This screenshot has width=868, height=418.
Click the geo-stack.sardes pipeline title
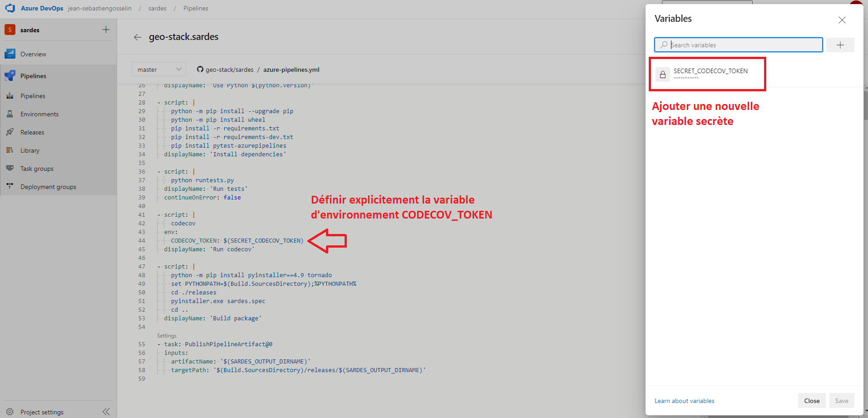pyautogui.click(x=183, y=37)
